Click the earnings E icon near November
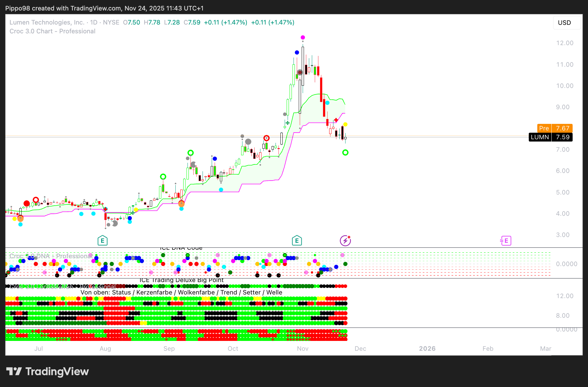This screenshot has width=588, height=387. [x=297, y=241]
